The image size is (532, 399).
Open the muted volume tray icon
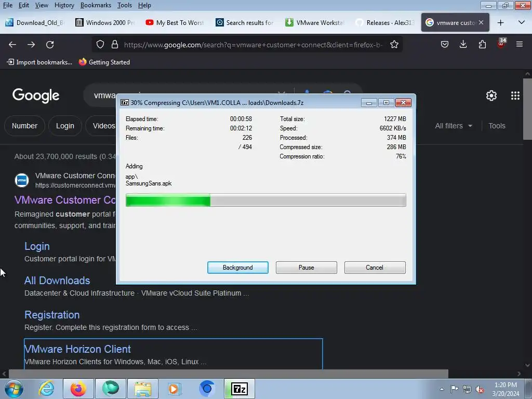(x=480, y=389)
